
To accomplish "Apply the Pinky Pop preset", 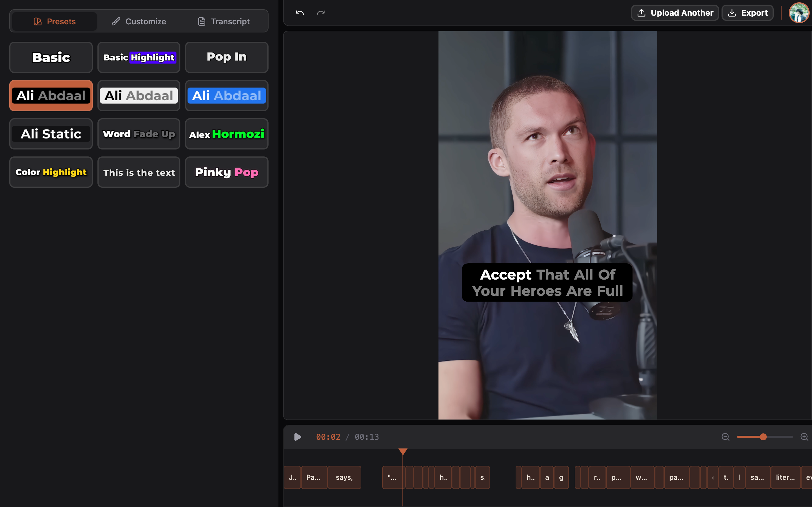I will point(226,172).
